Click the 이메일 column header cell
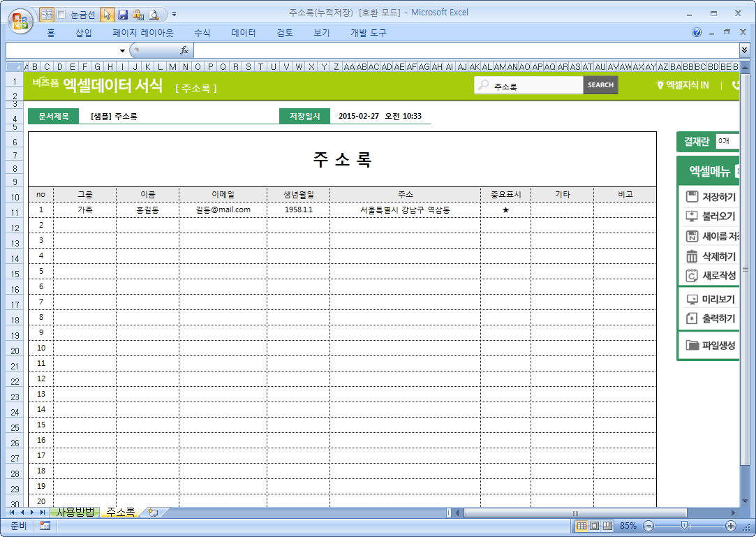Image resolution: width=756 pixels, height=537 pixels. [x=223, y=194]
